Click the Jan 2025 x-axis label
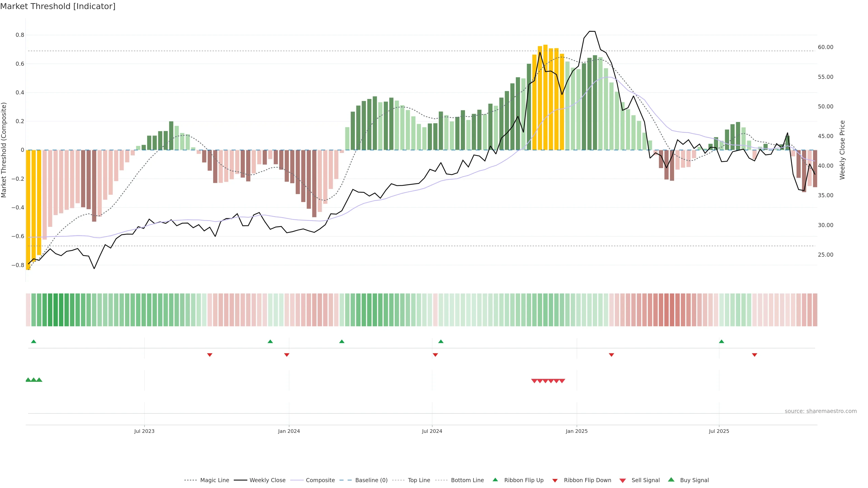Screen dimensions: 868x488 [x=577, y=431]
